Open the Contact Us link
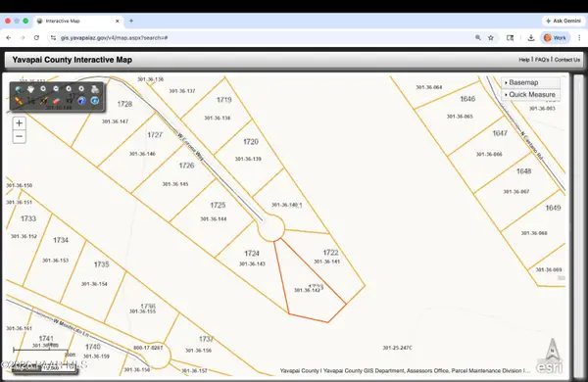Screen dimensions: 588x382 (567, 60)
